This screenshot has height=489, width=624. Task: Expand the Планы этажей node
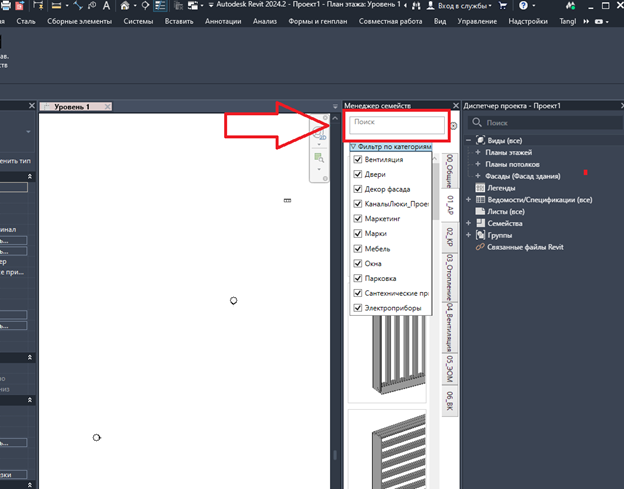pos(478,152)
